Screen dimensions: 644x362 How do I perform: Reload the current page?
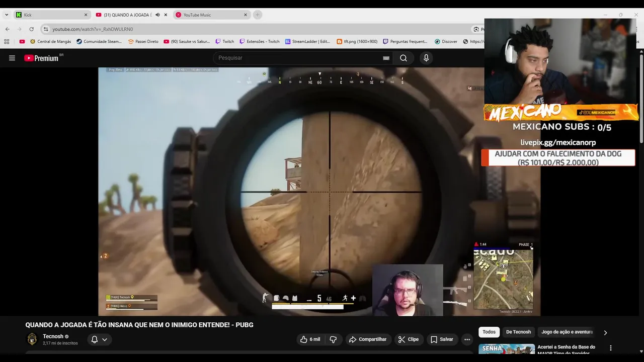[x=31, y=29]
